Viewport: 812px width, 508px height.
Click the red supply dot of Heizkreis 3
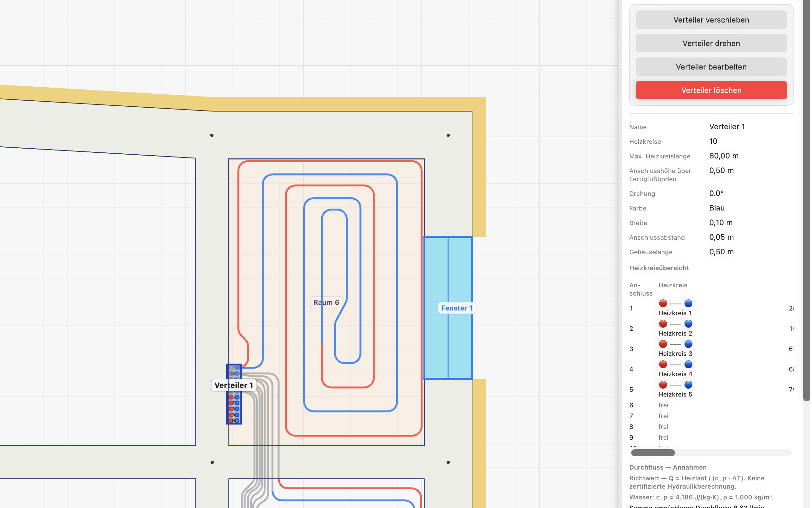click(x=663, y=344)
